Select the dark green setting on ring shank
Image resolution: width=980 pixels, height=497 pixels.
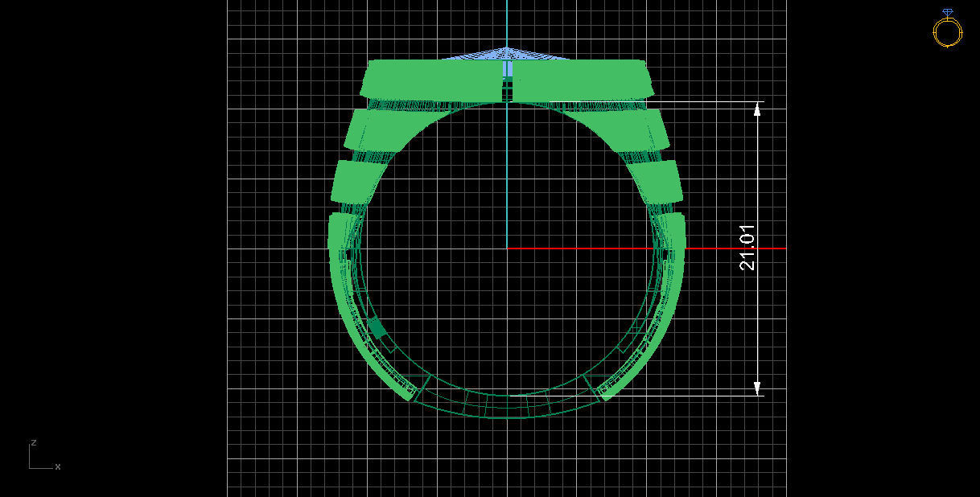pos(377,327)
